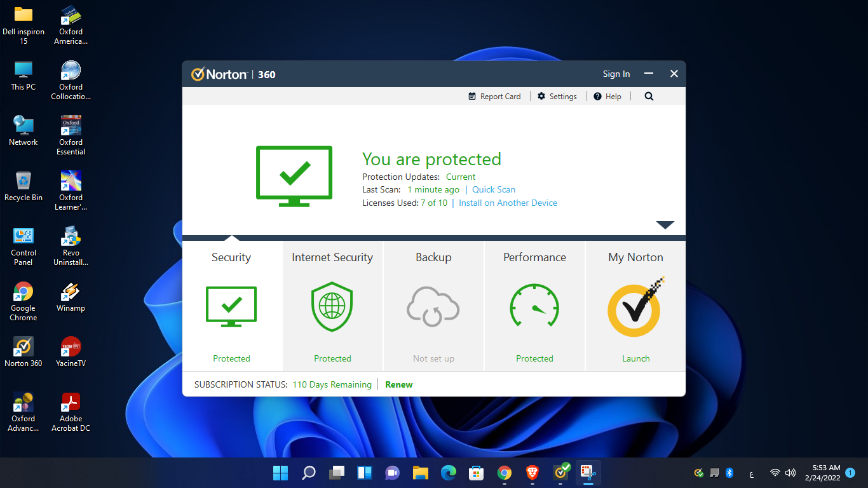Click the Internet Security globe shield icon
The height and width of the screenshot is (488, 868).
coord(332,307)
